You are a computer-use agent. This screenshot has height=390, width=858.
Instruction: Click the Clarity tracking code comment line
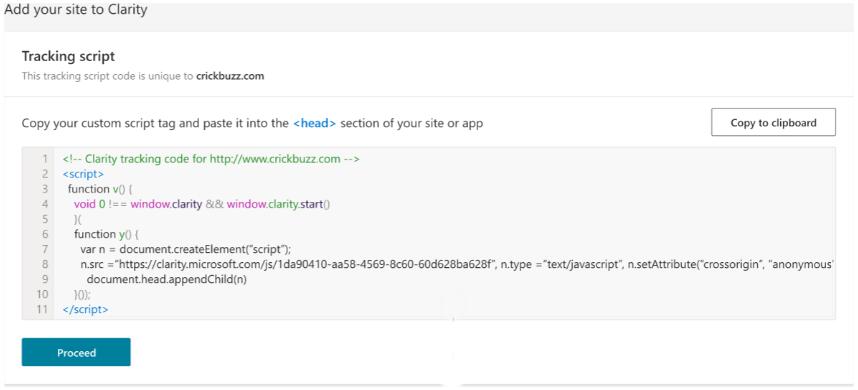coord(211,159)
